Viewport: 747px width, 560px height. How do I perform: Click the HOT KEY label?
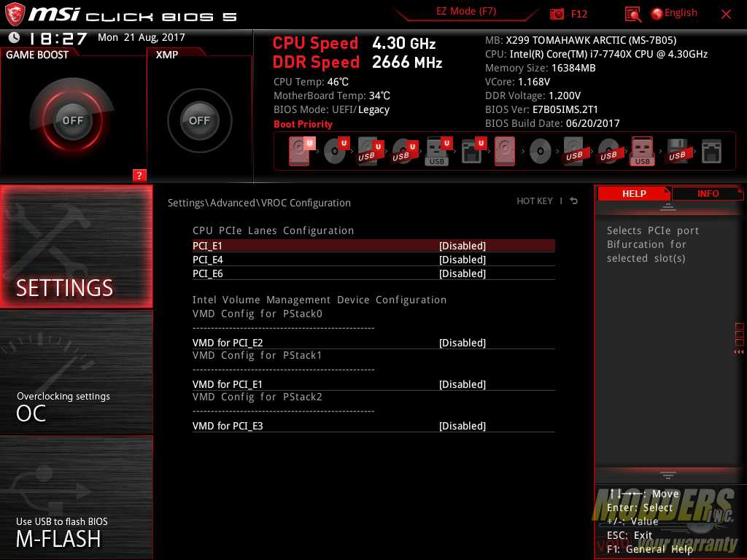(535, 201)
